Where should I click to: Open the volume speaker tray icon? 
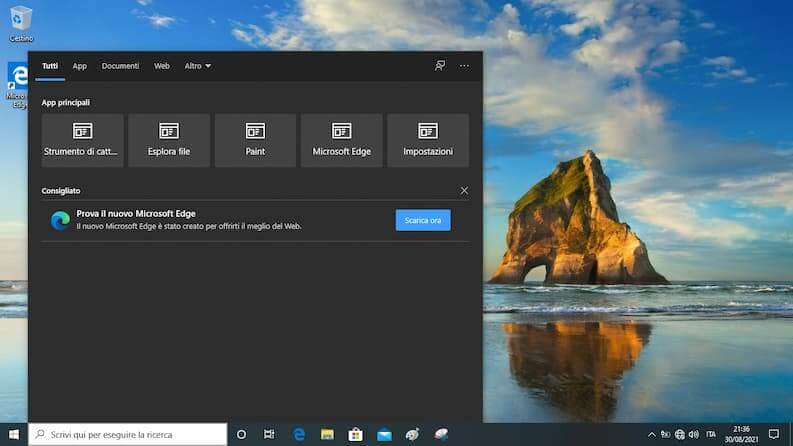(x=694, y=434)
